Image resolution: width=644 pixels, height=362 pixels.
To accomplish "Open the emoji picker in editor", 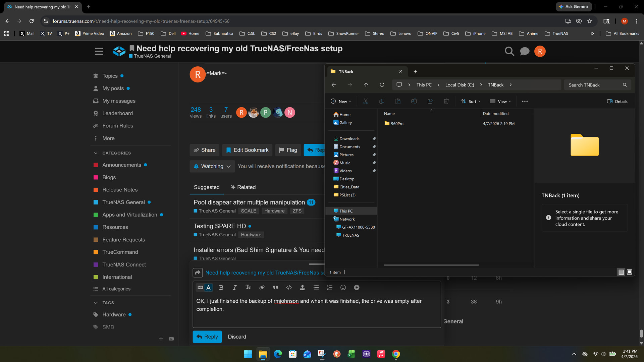I will coord(343,287).
